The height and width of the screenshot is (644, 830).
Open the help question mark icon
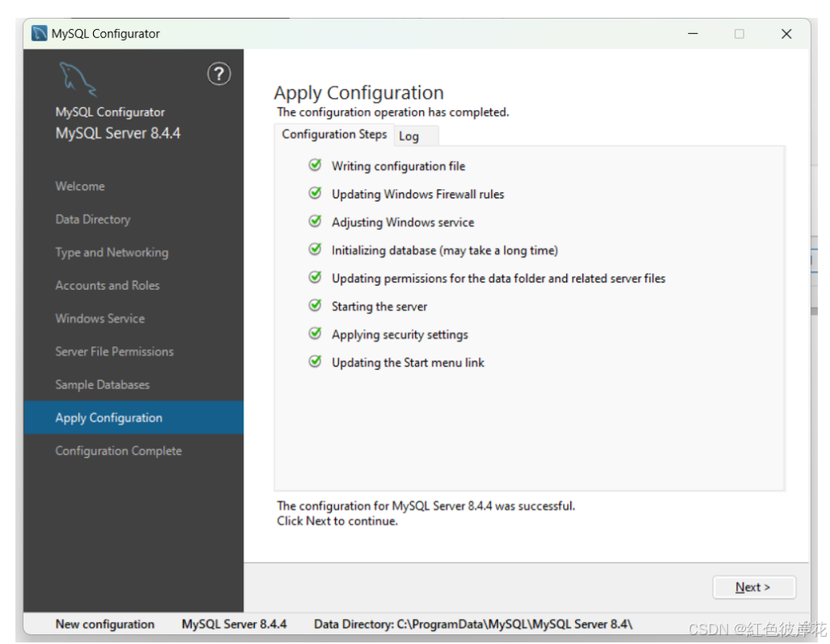coord(218,74)
